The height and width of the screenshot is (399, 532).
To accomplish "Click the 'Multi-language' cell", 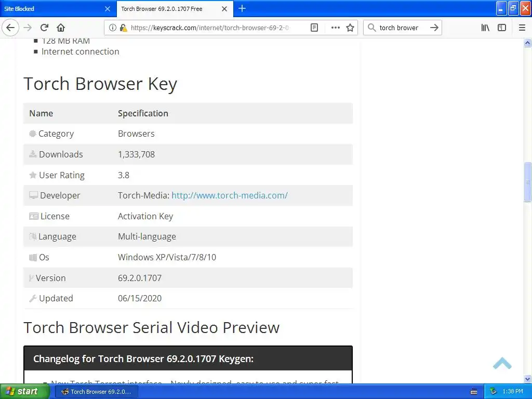I will coord(147,236).
